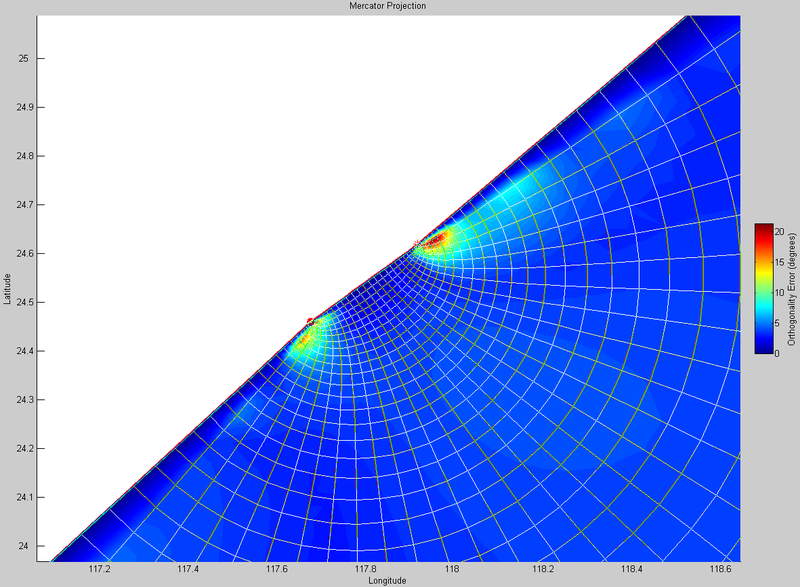The image size is (800, 587).
Task: Click latitude tick label "24.9"
Action: 24,107
